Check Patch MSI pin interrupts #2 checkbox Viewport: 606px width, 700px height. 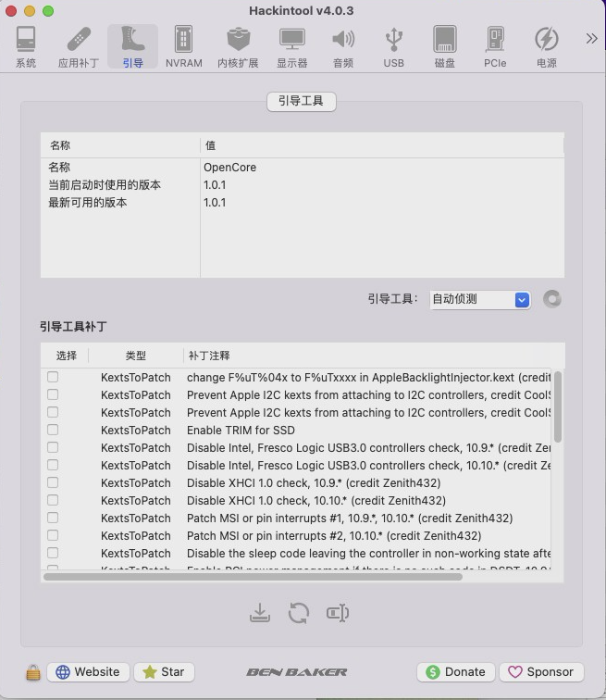(53, 535)
